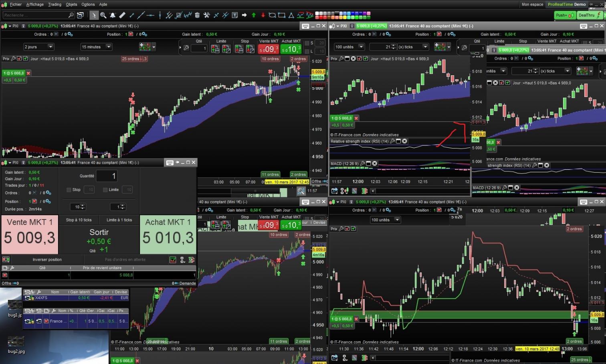Open the Aide menu
Viewport: 606px width, 364px height.
click(103, 4)
